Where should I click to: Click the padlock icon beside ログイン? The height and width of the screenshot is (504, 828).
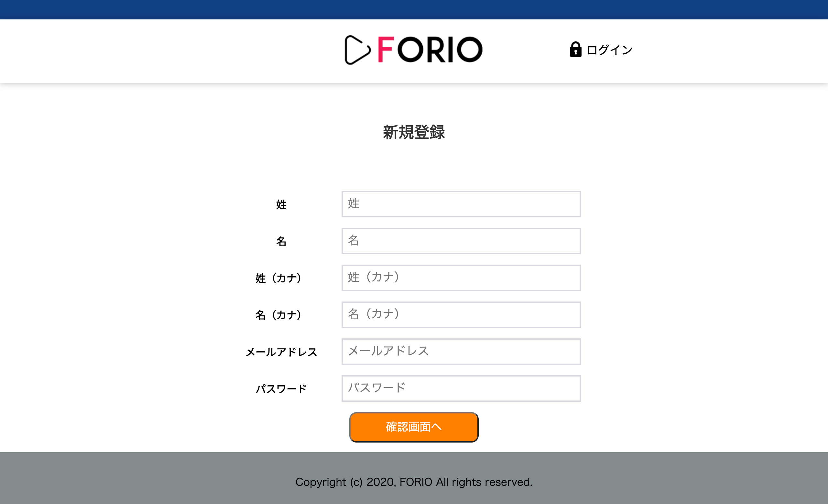[x=575, y=49]
